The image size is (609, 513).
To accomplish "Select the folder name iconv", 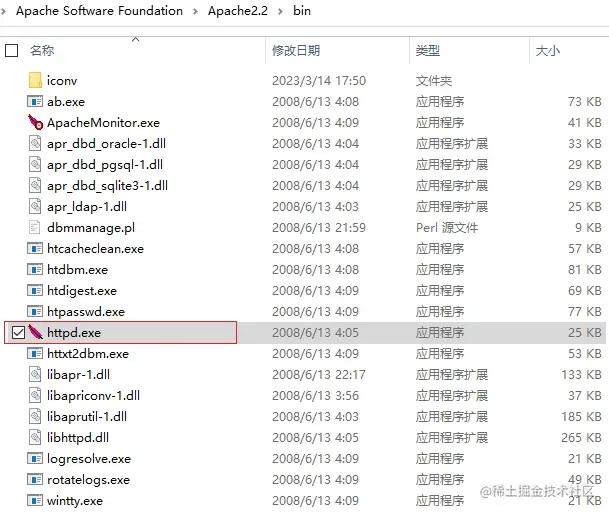I will coord(62,80).
